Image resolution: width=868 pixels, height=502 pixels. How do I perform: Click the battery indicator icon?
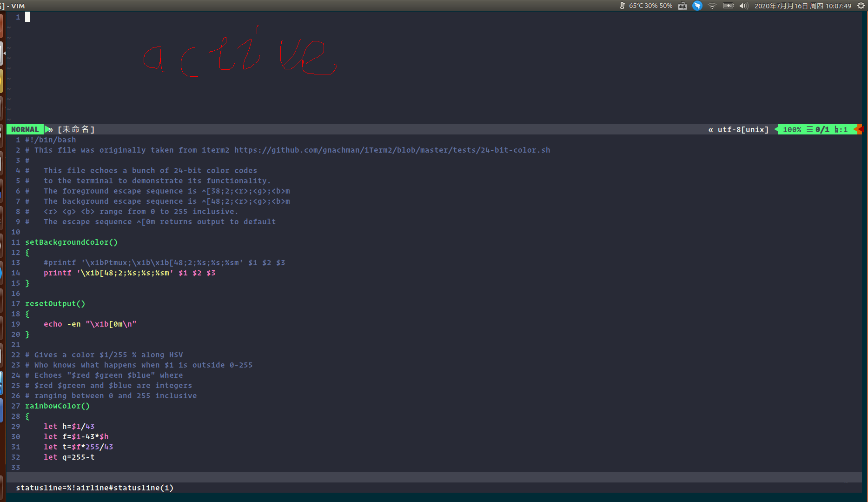pyautogui.click(x=728, y=6)
